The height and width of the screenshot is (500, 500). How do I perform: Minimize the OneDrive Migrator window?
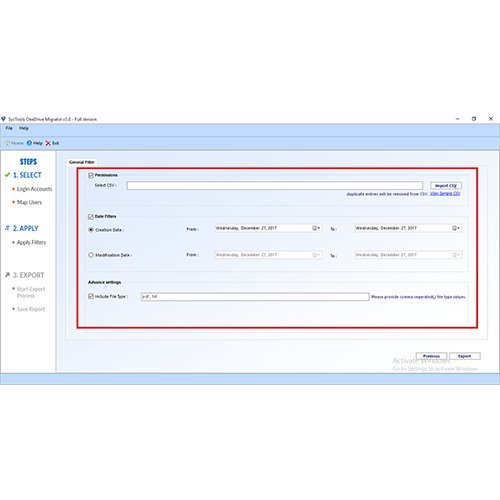pos(458,119)
